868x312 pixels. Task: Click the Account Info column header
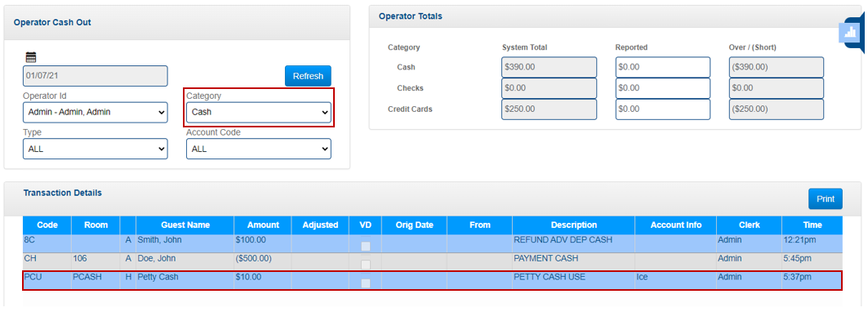tap(676, 225)
